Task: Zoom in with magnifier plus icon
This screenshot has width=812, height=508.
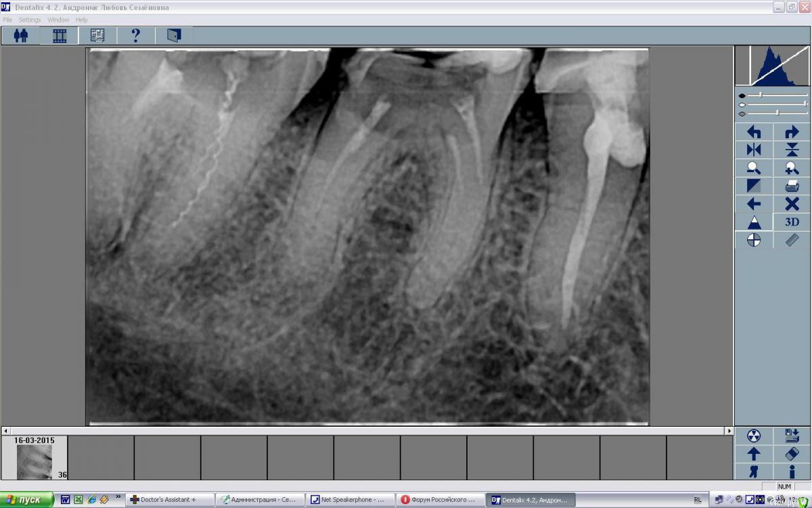Action: [x=792, y=169]
